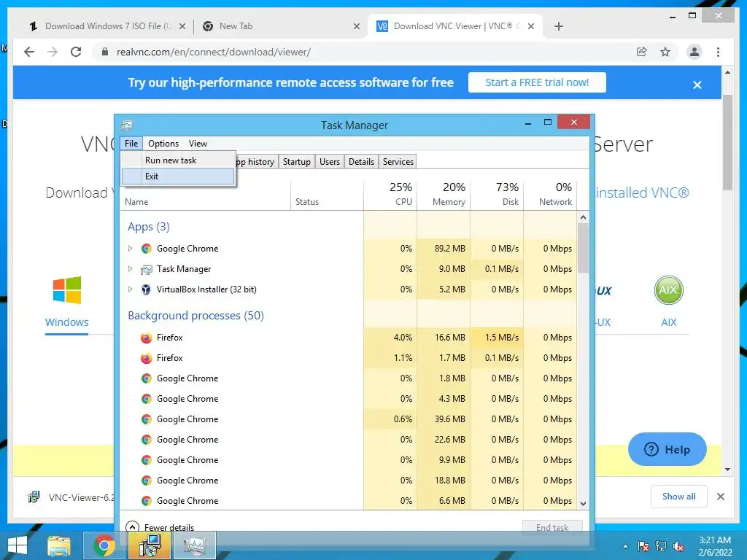Show hidden system tray icons
The width and height of the screenshot is (747, 560).
click(x=625, y=546)
